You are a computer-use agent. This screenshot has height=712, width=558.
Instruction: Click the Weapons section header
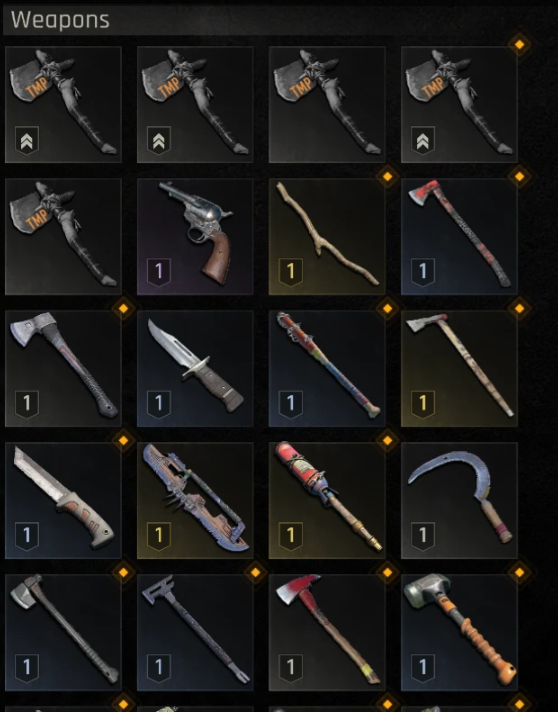coord(60,20)
